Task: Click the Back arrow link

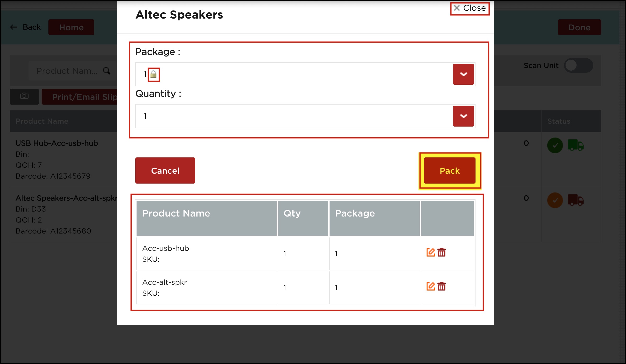Action: click(25, 27)
